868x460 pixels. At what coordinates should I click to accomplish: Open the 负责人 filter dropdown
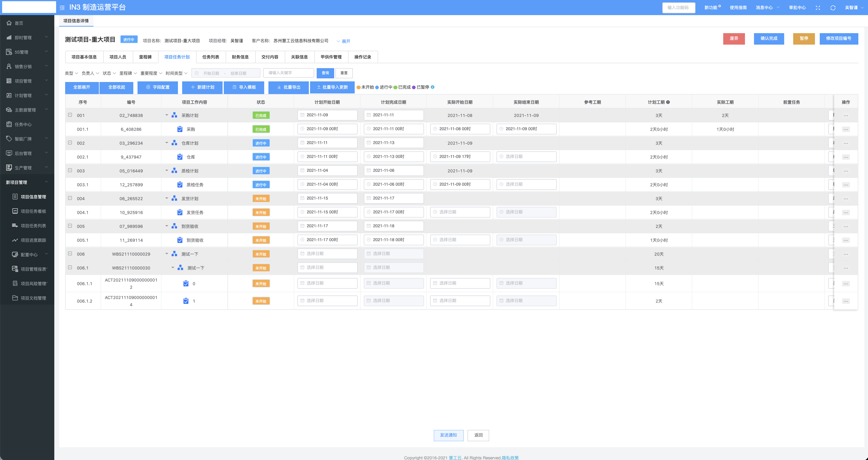click(x=90, y=73)
